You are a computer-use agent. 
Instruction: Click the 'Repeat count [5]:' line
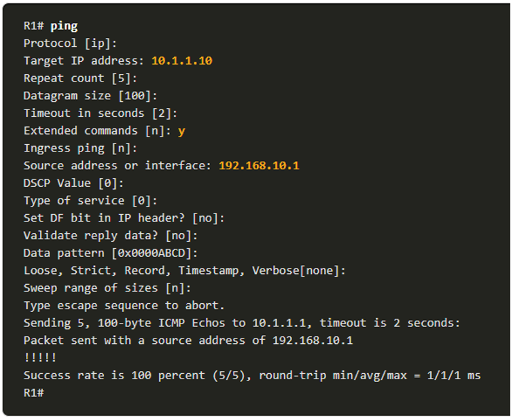coord(81,78)
